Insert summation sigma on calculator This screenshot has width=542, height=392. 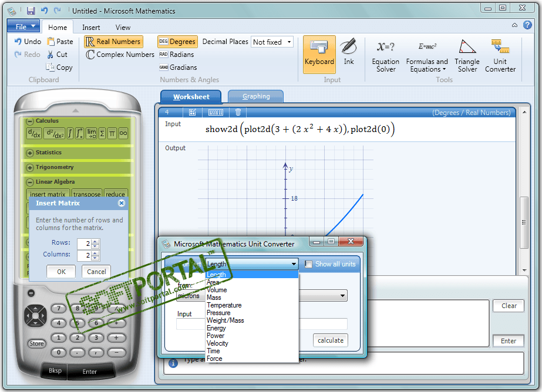102,134
